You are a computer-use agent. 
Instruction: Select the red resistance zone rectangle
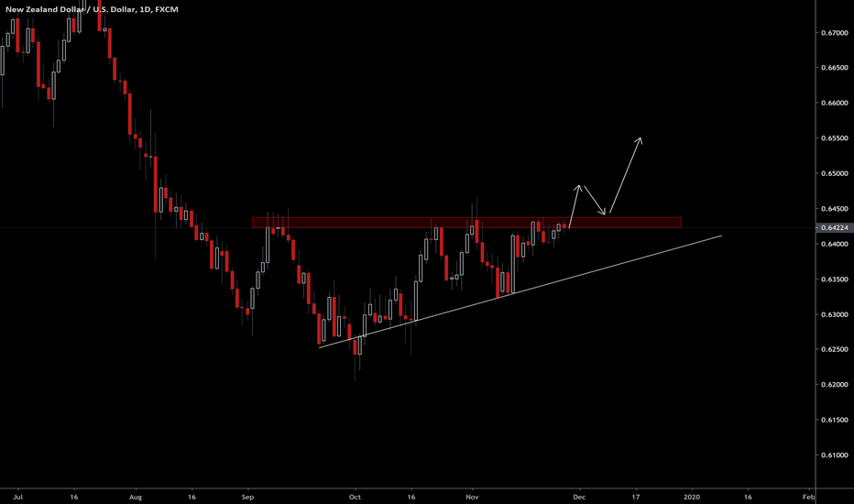pyautogui.click(x=465, y=222)
